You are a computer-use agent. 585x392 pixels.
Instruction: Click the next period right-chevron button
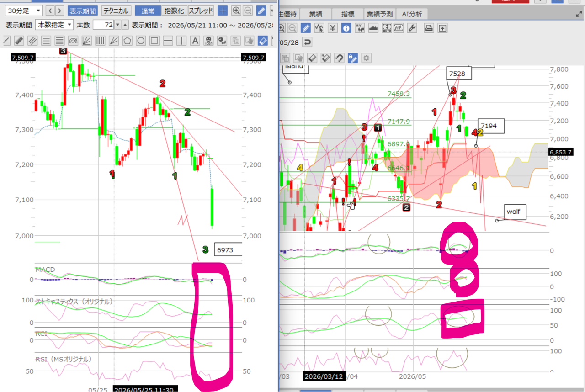[x=59, y=11]
